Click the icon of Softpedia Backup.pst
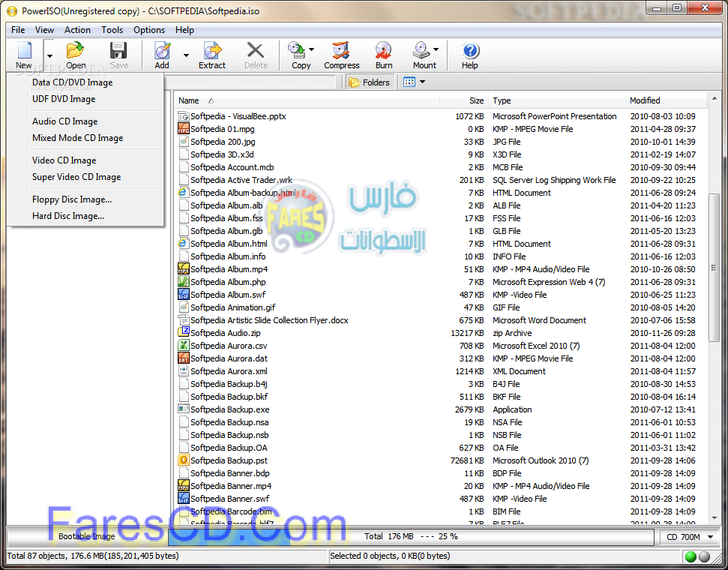This screenshot has width=728, height=570. pos(184,460)
